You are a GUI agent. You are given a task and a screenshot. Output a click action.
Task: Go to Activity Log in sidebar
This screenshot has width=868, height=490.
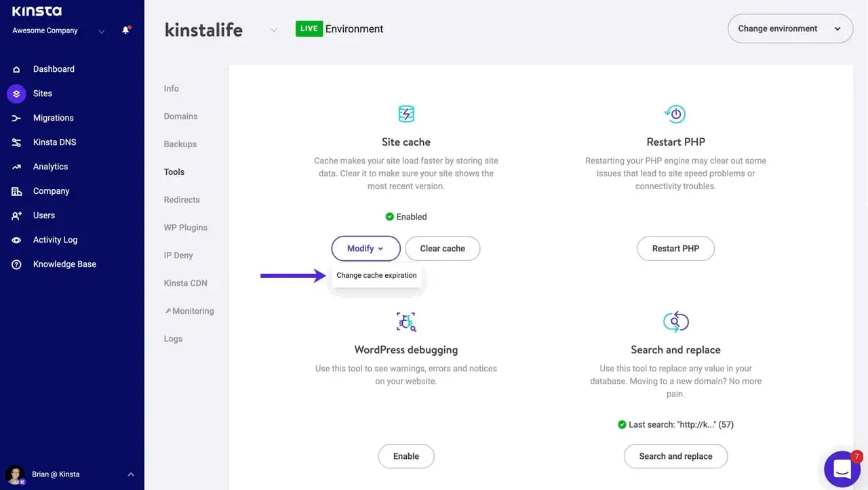[56, 240]
